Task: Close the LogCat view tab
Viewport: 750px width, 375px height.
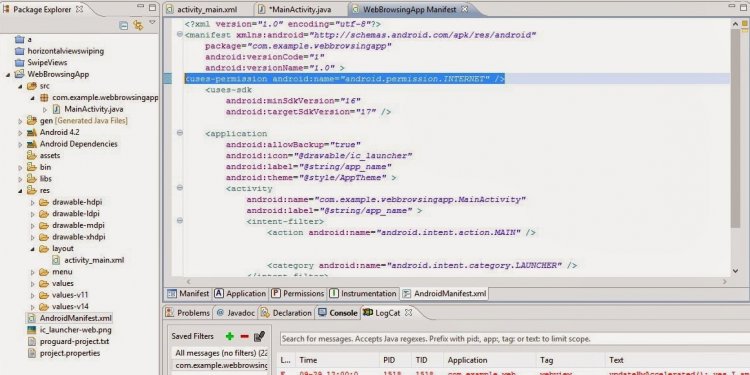Action: pyautogui.click(x=408, y=313)
